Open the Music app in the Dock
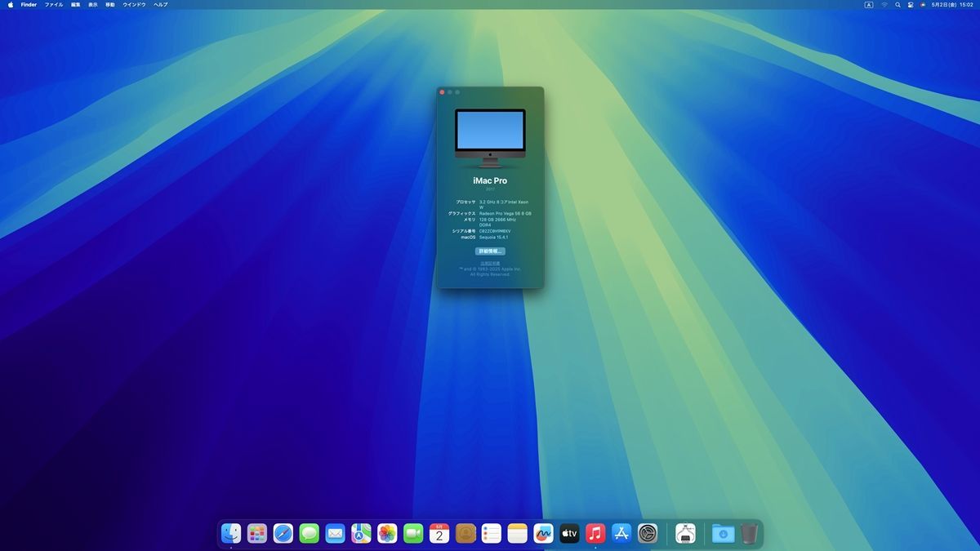 point(595,534)
